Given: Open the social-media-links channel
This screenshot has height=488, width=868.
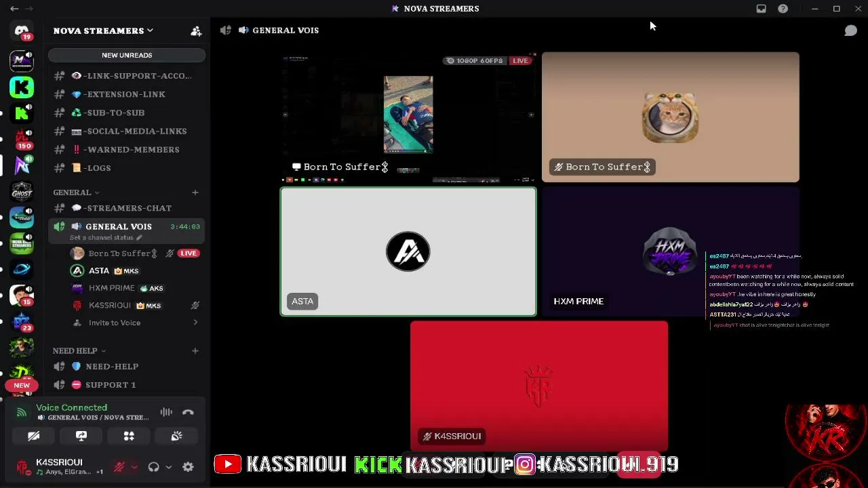Looking at the screenshot, I should [127, 131].
